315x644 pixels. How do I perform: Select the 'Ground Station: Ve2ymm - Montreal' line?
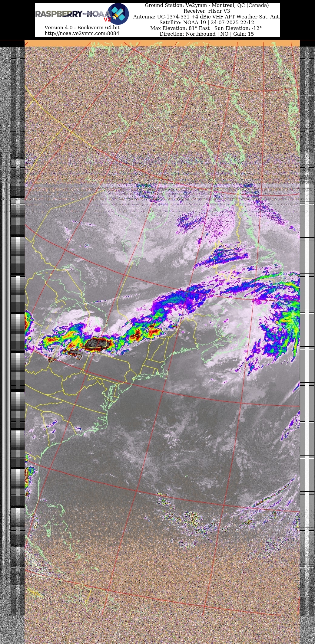[207, 5]
